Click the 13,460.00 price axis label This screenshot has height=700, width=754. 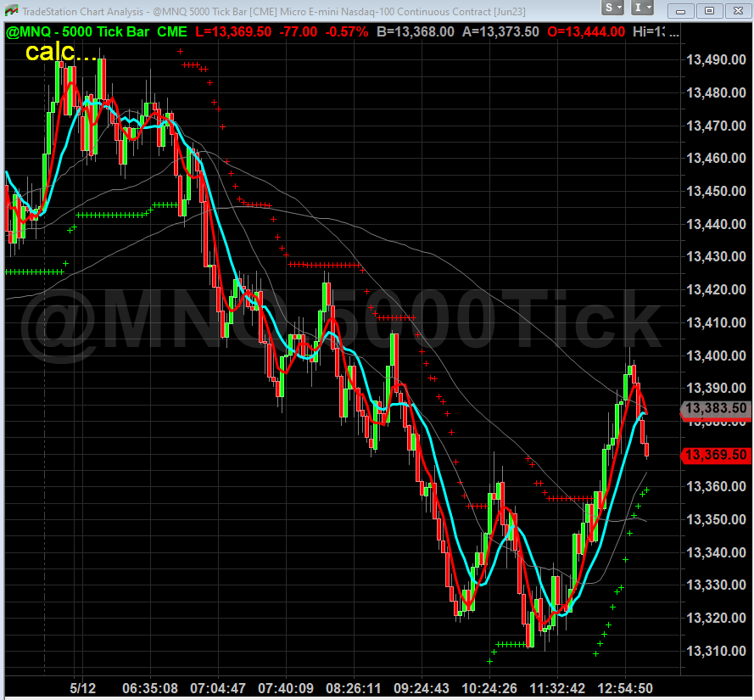tap(716, 158)
